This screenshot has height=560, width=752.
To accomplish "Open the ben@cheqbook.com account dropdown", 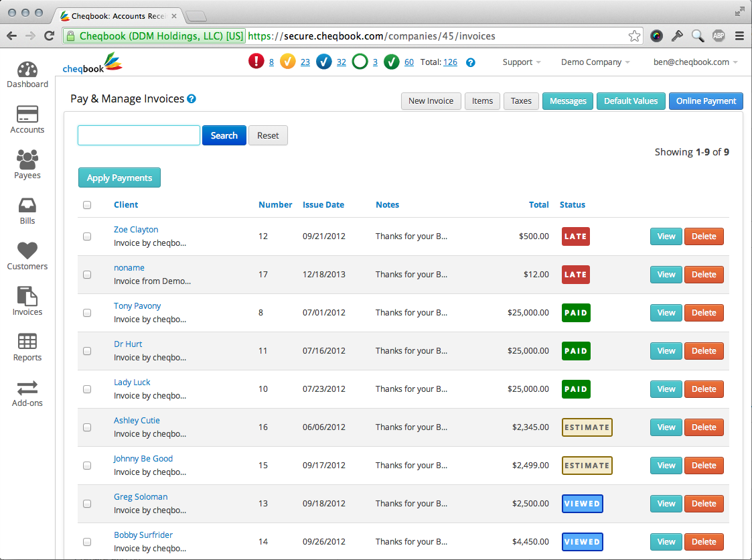I will point(695,62).
